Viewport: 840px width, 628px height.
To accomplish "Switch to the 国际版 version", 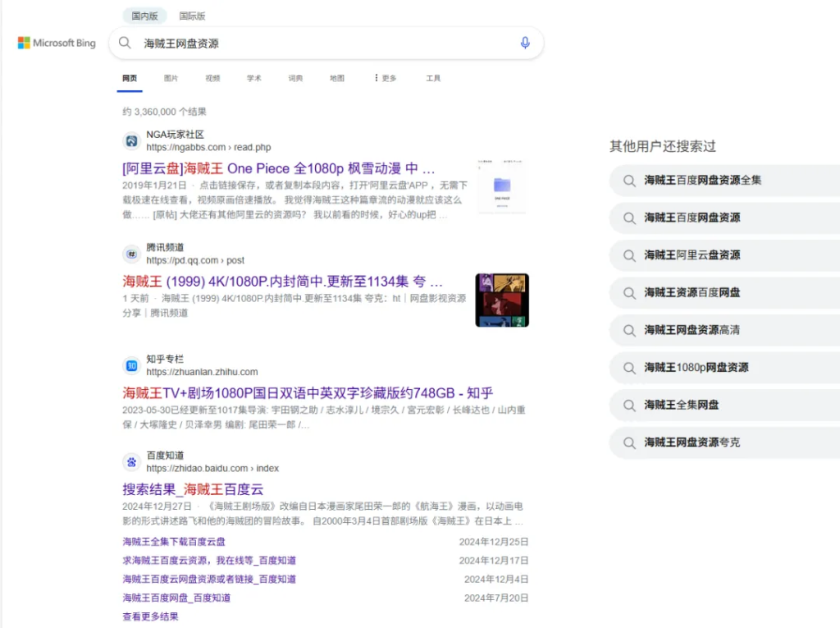I will [192, 16].
